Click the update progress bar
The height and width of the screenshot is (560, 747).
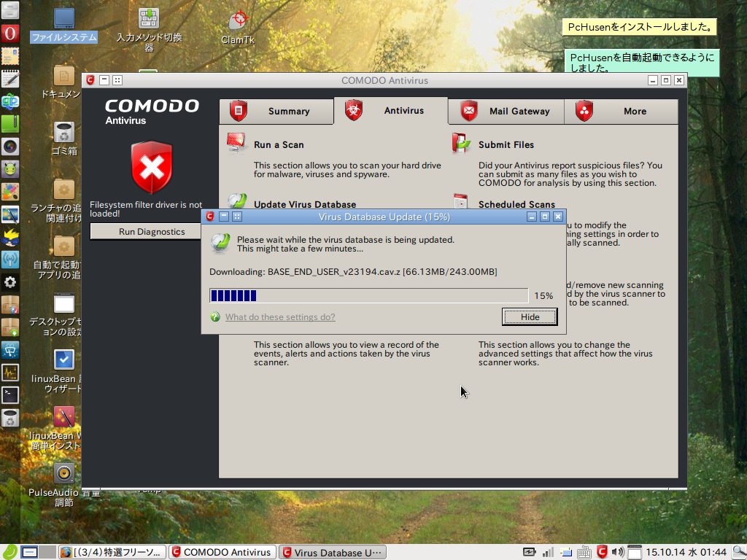368,296
